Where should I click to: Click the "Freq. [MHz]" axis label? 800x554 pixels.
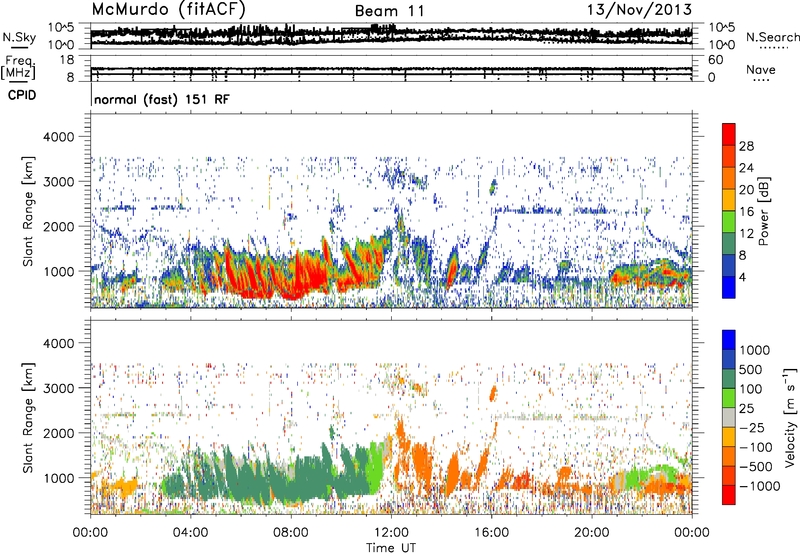click(x=18, y=68)
